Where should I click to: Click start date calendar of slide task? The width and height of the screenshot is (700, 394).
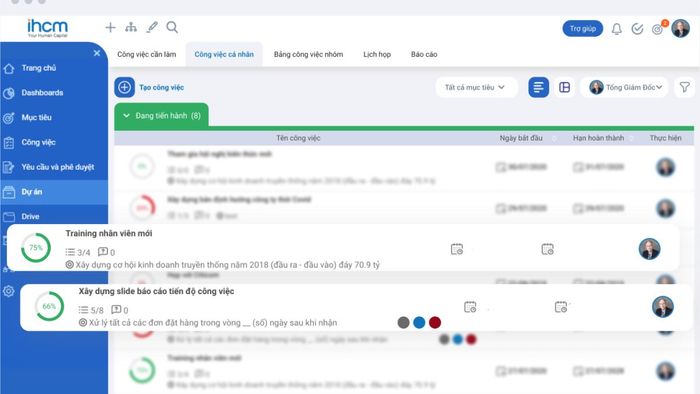pos(470,307)
